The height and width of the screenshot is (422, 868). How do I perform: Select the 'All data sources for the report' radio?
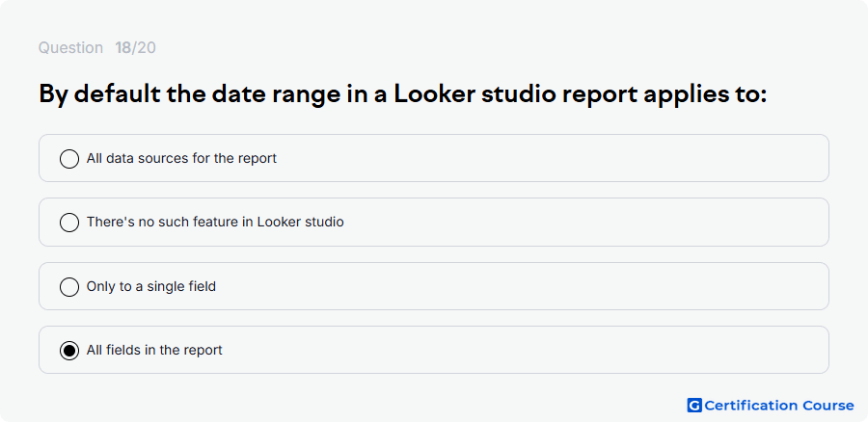click(x=69, y=159)
